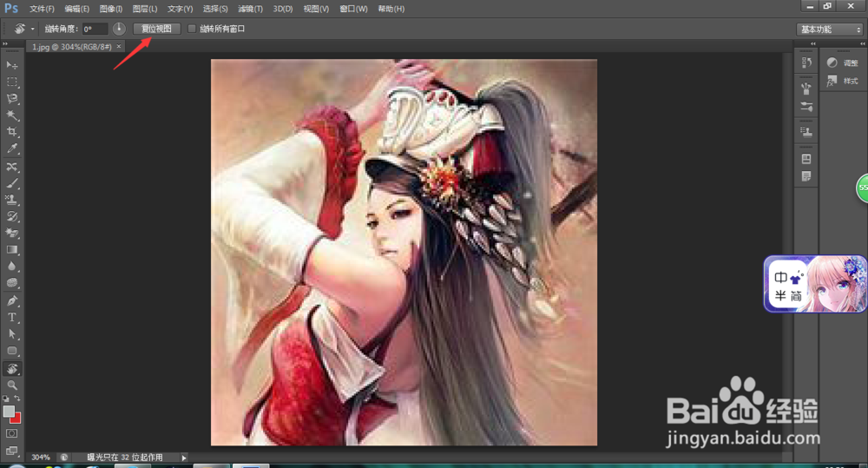
Task: Open the 滤镜(T) menu
Action: pyautogui.click(x=250, y=9)
